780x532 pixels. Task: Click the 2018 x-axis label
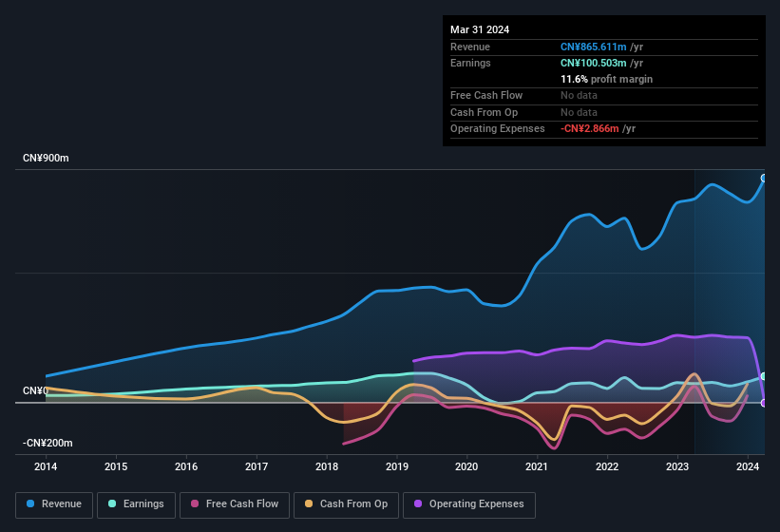click(x=327, y=466)
